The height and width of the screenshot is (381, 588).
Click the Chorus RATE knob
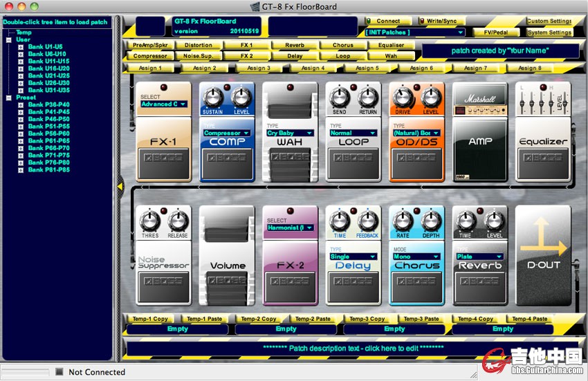[x=403, y=221]
